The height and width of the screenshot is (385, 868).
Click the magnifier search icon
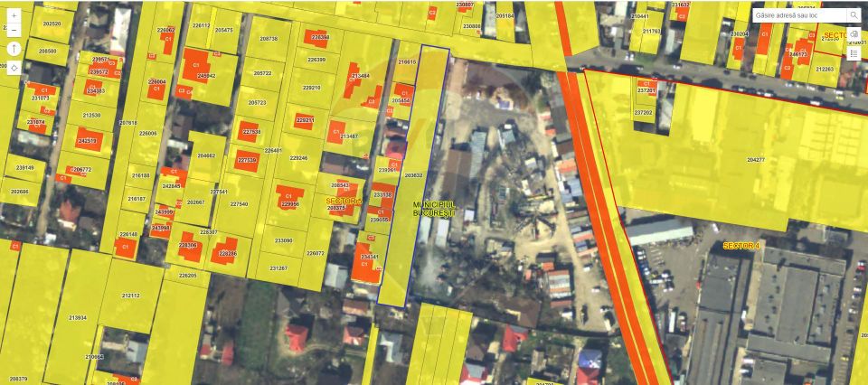point(853,15)
